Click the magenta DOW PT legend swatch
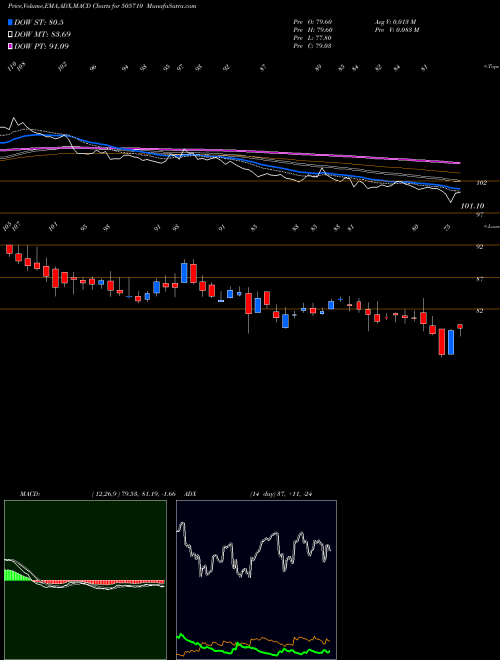 coord(10,46)
